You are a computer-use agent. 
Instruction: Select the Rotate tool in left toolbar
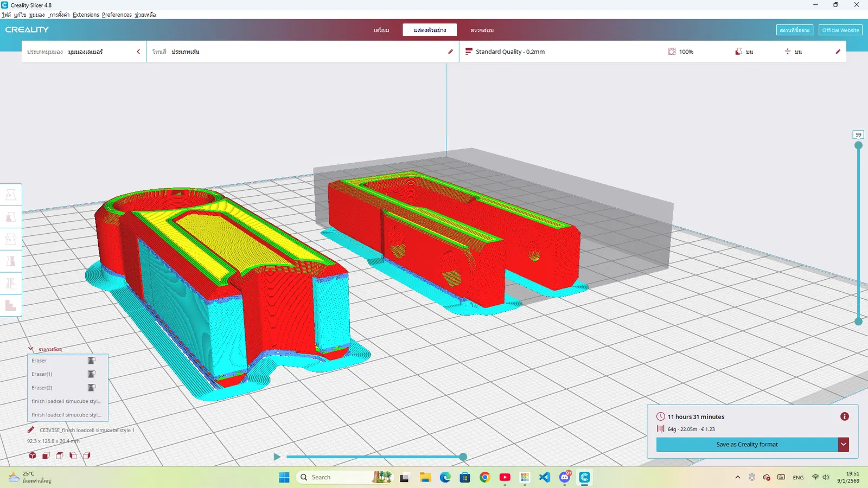click(x=10, y=239)
